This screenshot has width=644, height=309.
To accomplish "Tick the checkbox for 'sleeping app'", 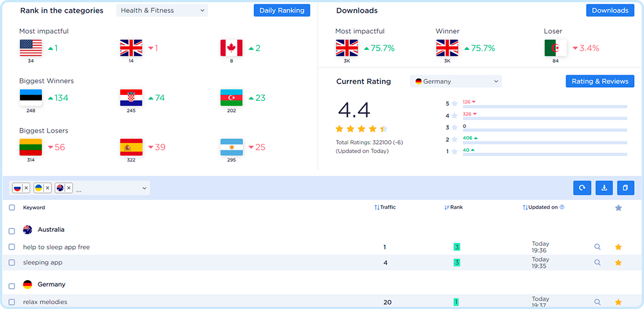I will click(12, 263).
